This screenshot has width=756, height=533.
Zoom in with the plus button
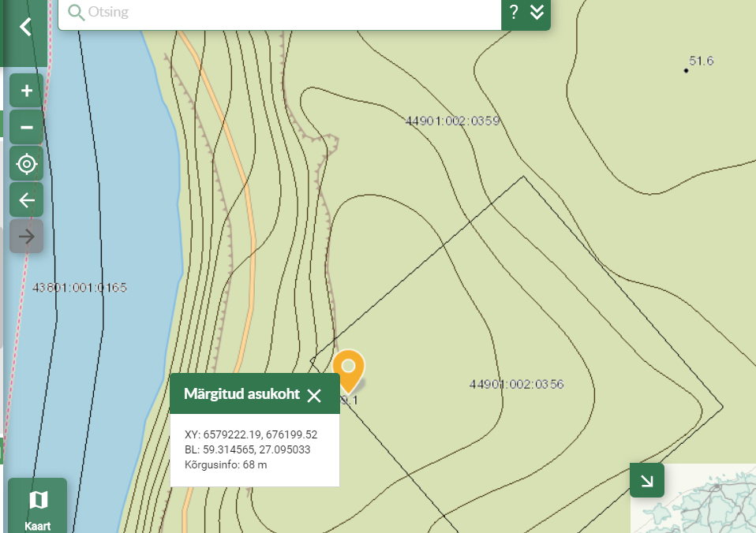click(x=27, y=91)
